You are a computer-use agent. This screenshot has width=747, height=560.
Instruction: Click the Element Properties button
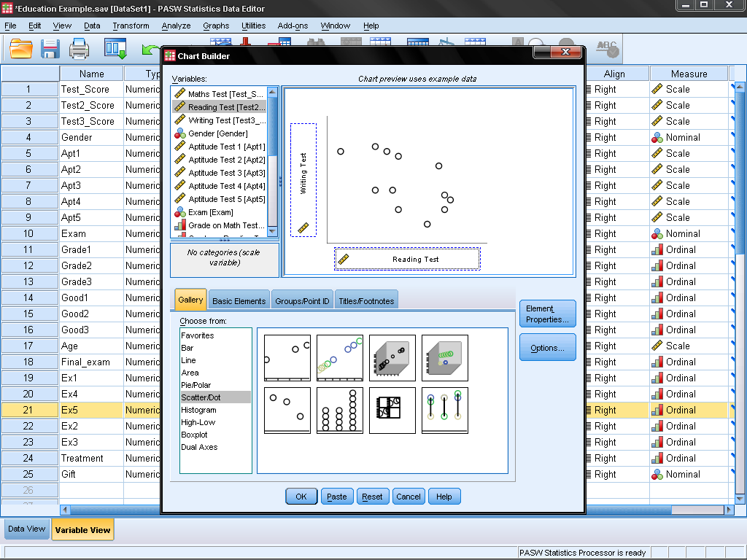pos(547,314)
